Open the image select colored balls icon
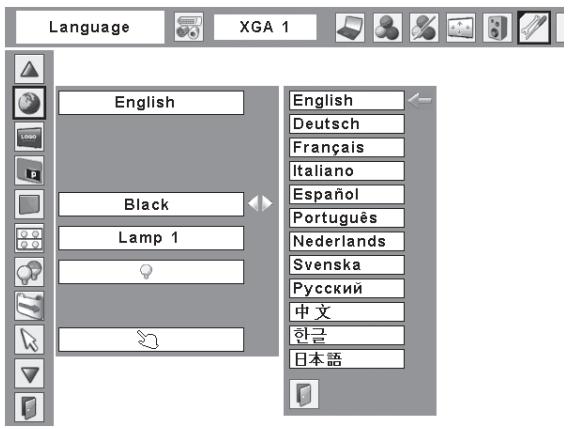Screen dimensions: 568x429 click(387, 28)
